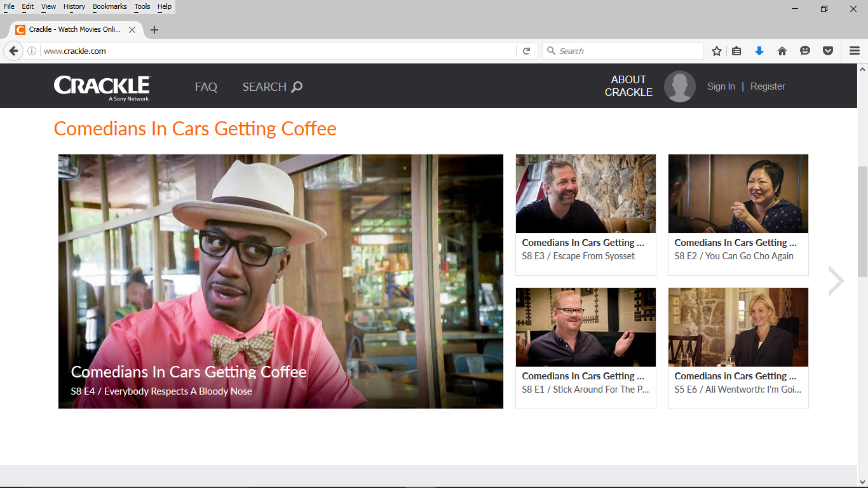The image size is (868, 488).
Task: Click the text 'S8 E2 / You Can Go Cho Again'
Action: (x=734, y=256)
